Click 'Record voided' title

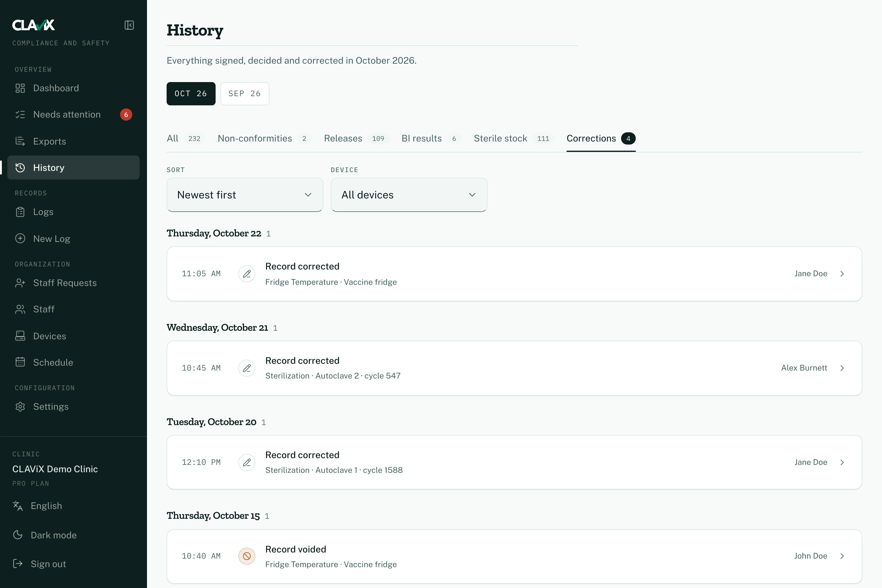[x=295, y=549]
